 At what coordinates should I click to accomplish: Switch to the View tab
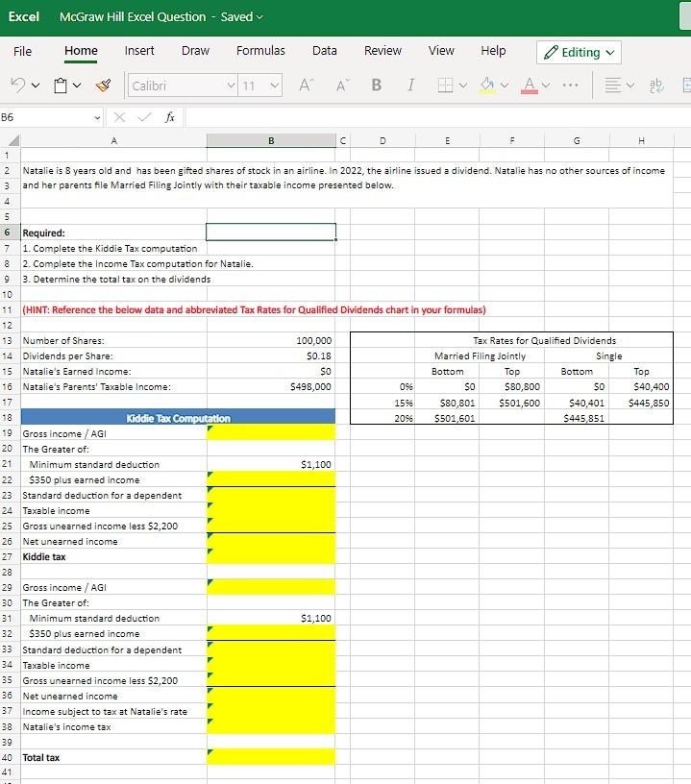441,51
